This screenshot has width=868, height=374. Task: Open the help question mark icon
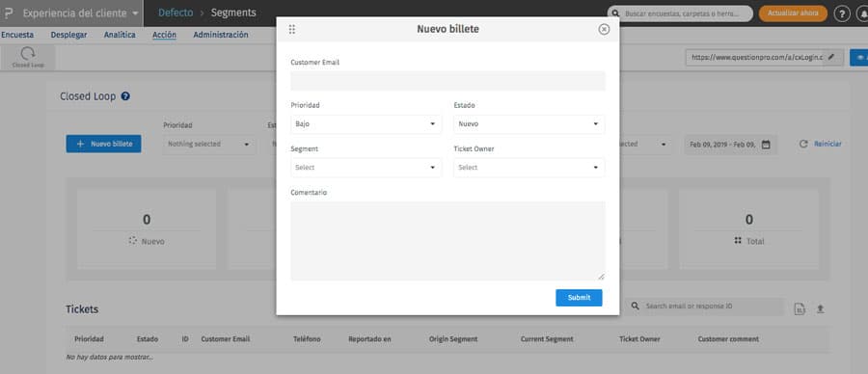(x=841, y=13)
